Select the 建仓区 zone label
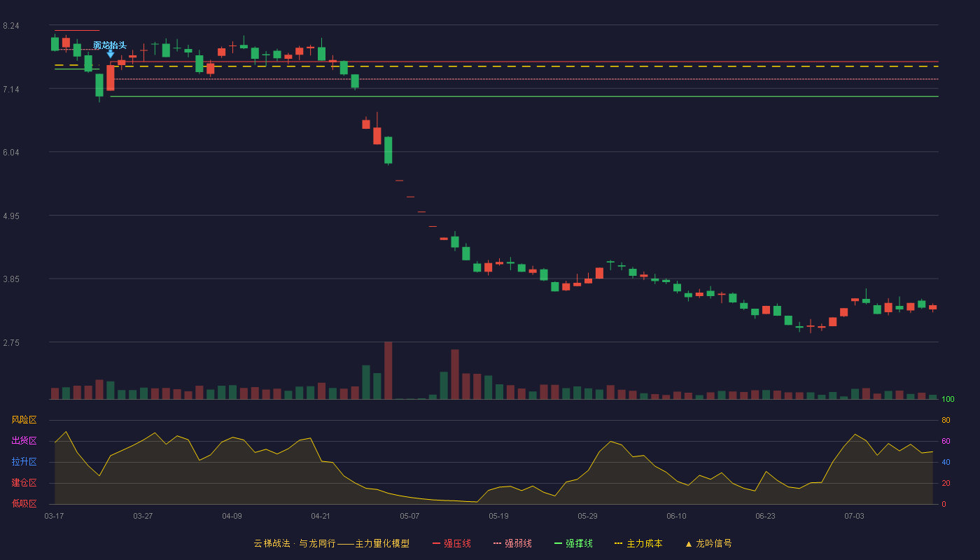This screenshot has width=980, height=560. [x=24, y=483]
